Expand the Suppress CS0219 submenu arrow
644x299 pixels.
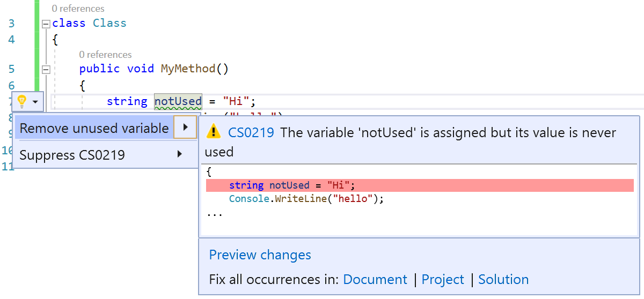(179, 155)
